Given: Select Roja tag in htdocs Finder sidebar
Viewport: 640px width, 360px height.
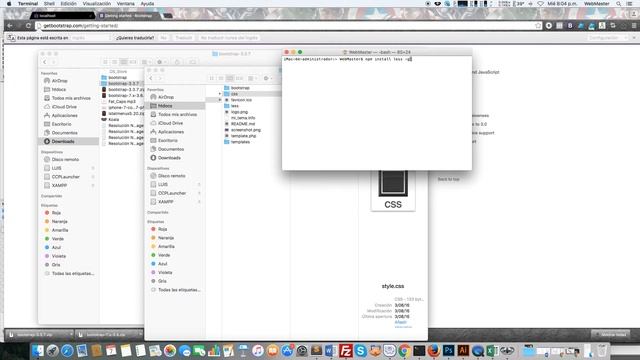Looking at the screenshot, I should tap(162, 229).
